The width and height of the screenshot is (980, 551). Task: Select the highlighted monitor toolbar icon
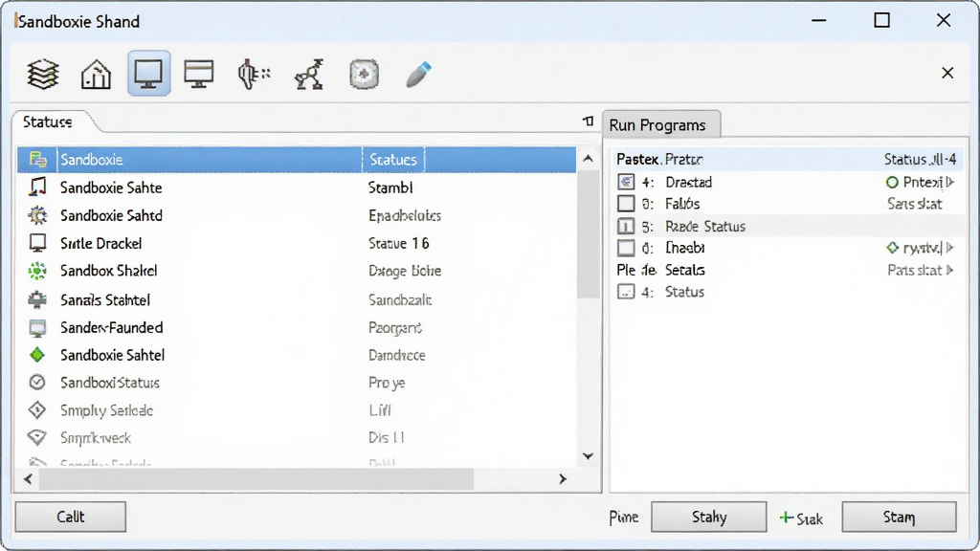tap(148, 73)
